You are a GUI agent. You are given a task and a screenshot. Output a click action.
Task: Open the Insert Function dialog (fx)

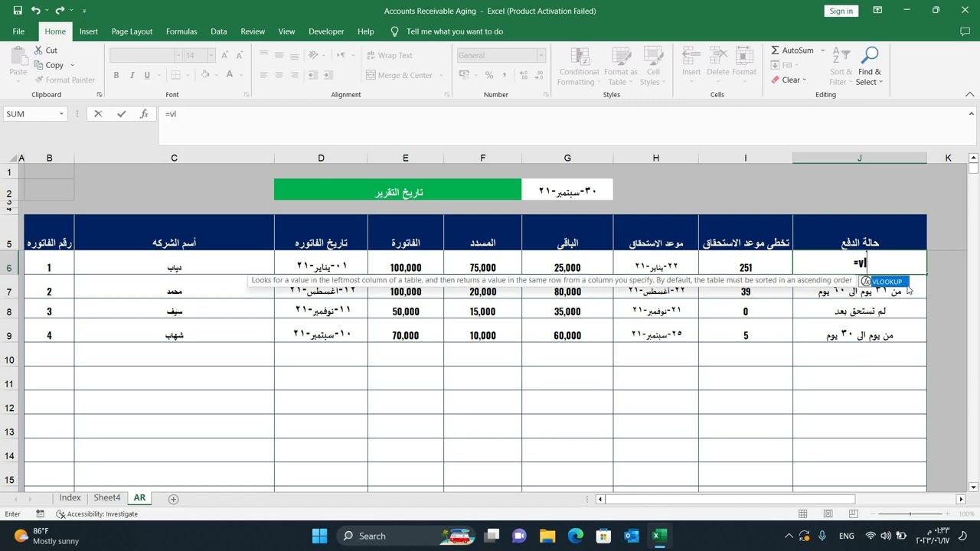(x=144, y=113)
